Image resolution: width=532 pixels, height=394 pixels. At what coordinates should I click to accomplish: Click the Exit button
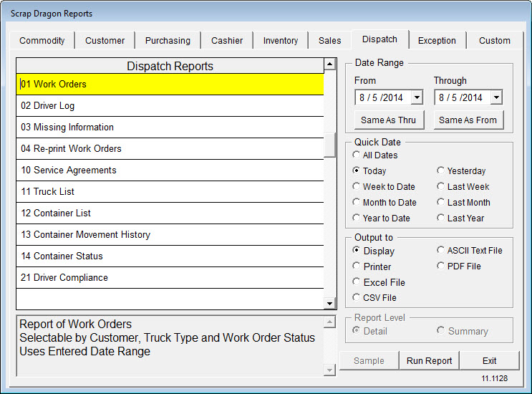[x=490, y=361]
